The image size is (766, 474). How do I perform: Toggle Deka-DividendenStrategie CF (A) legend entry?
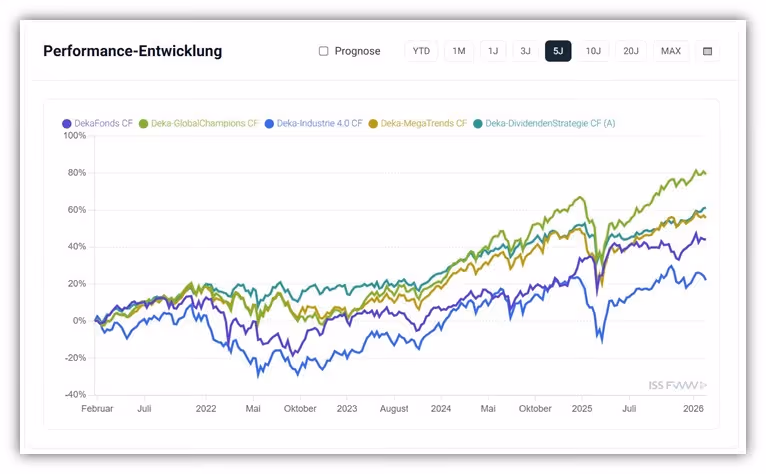coord(544,124)
